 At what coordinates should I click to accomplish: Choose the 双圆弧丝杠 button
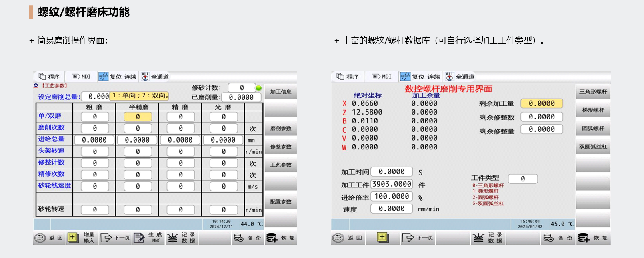click(593, 147)
